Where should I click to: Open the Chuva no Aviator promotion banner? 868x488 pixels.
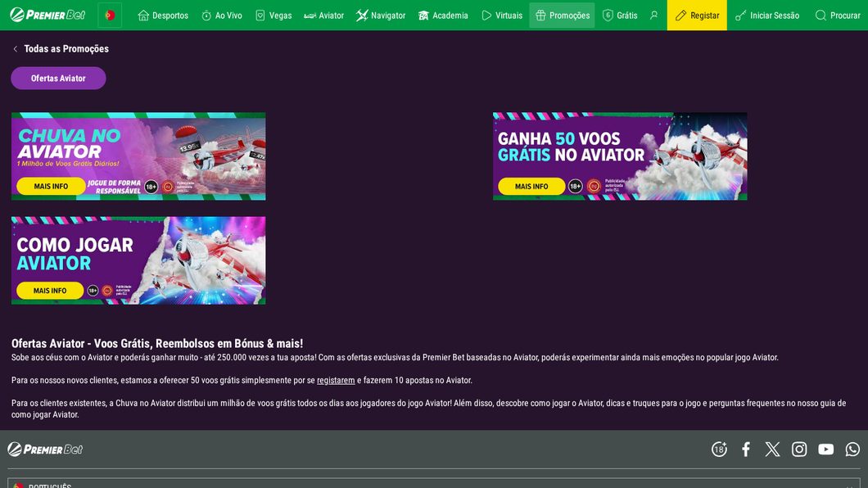[x=138, y=156]
